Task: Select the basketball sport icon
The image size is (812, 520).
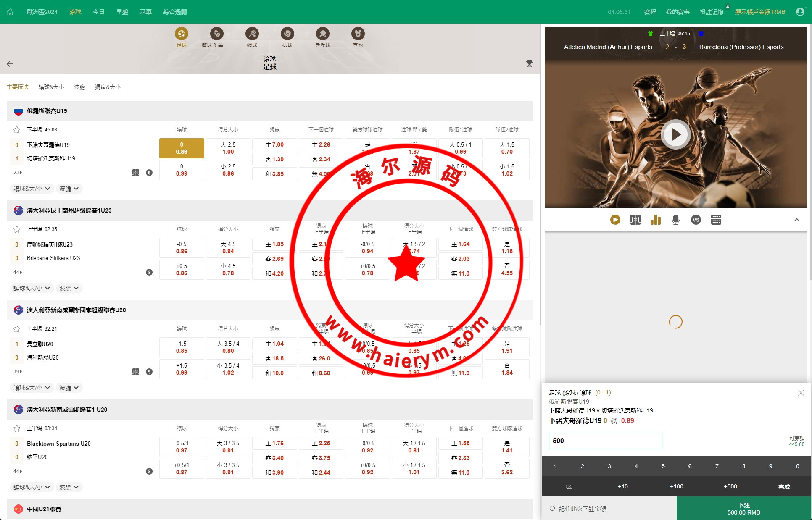Action: (x=216, y=34)
